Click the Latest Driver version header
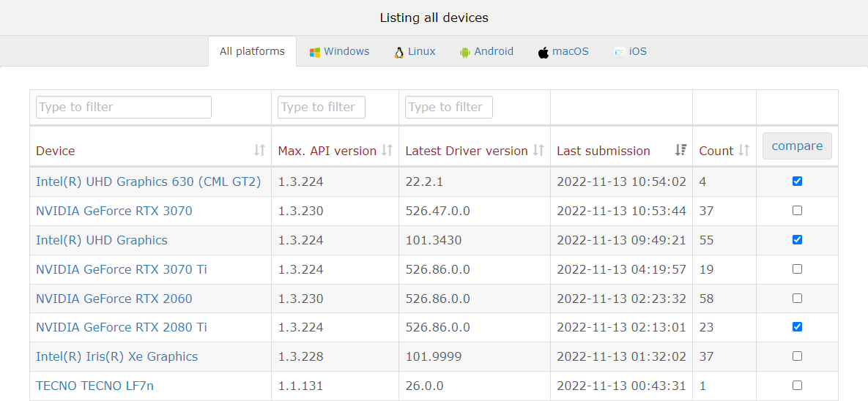Image resolution: width=868 pixels, height=401 pixels. 467,151
